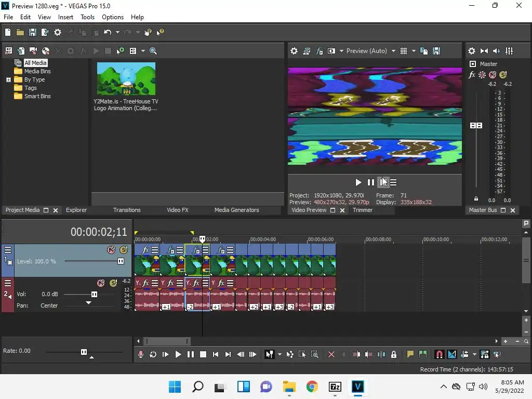532x399 pixels.
Task: Open the video track 1 hamburger menu
Action: tap(8, 250)
